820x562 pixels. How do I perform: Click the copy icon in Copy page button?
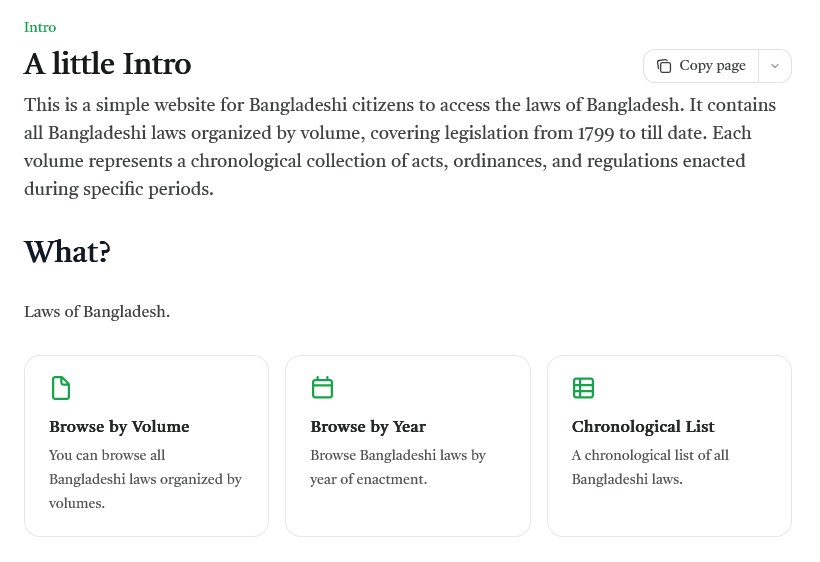[x=664, y=66]
